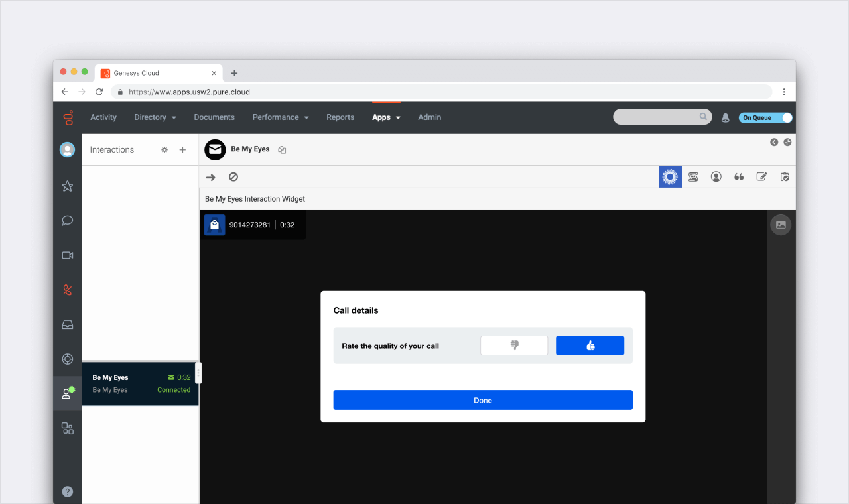849x504 pixels.
Task: Close the Genesys Cloud browser tab
Action: [x=214, y=74]
